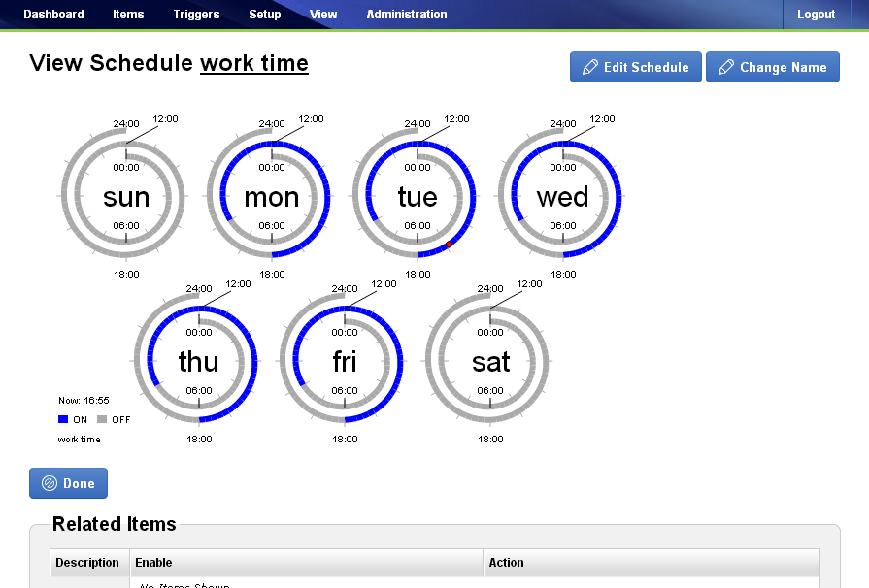Click the pencil icon on Change Name
This screenshot has width=869, height=588.
[x=726, y=67]
